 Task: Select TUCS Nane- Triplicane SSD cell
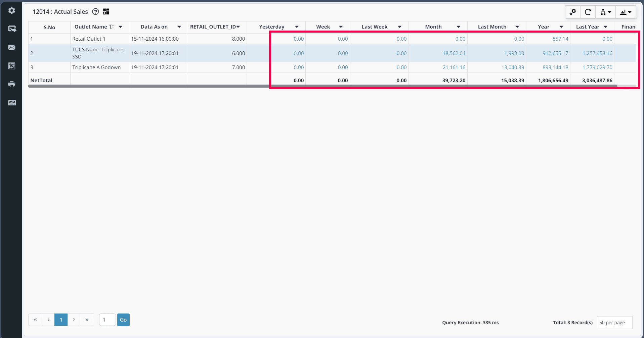[x=100, y=53]
